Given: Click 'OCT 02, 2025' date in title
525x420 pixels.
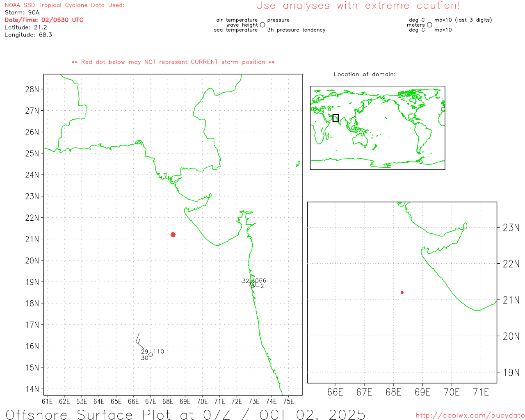Looking at the screenshot, I should (313, 414).
